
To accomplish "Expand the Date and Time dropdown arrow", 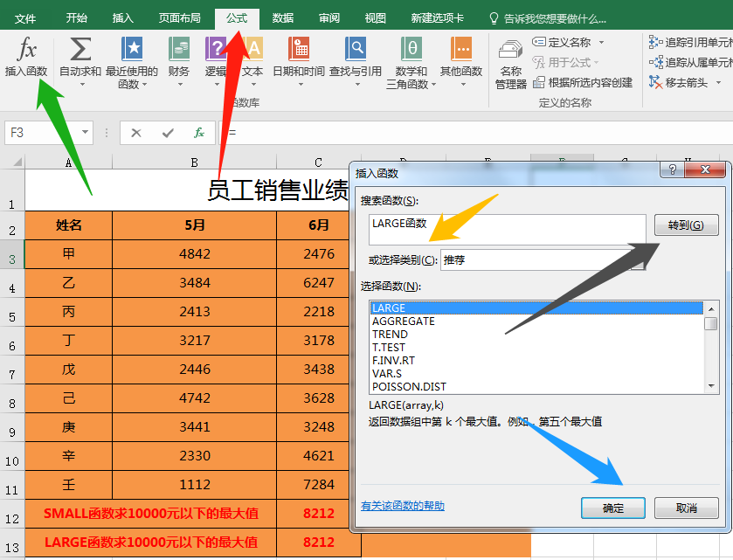I will click(x=301, y=85).
